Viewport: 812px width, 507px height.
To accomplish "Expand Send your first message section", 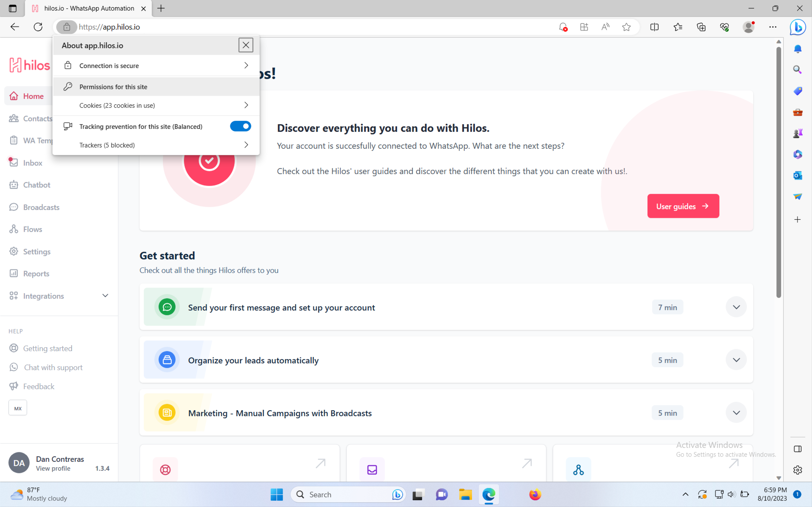I will click(x=736, y=307).
